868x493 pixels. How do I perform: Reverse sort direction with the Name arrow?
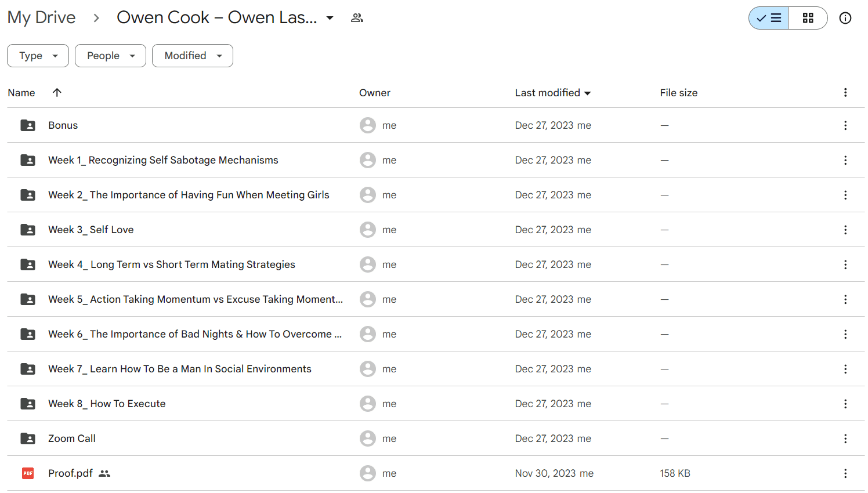(57, 92)
